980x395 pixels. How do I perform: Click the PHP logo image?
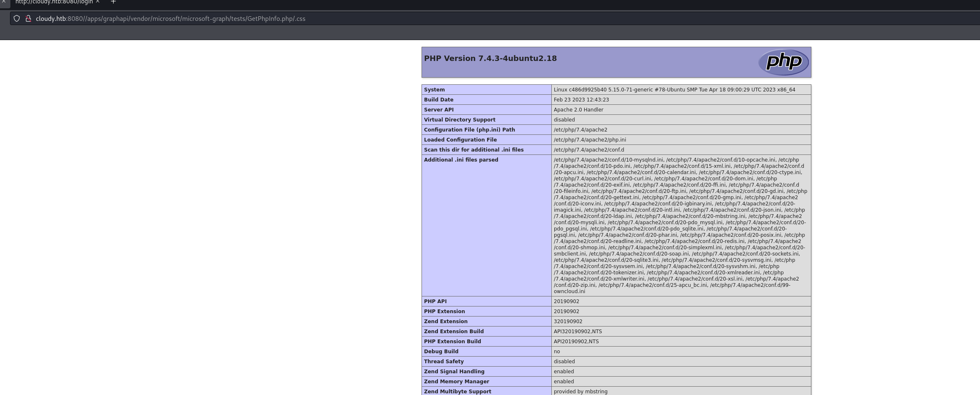(x=783, y=62)
